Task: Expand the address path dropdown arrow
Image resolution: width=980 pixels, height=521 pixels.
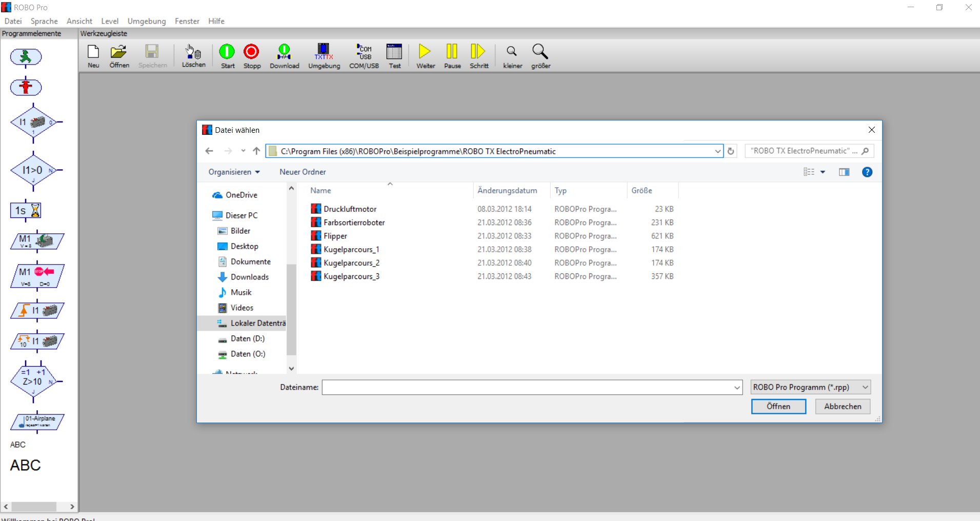Action: pos(717,151)
